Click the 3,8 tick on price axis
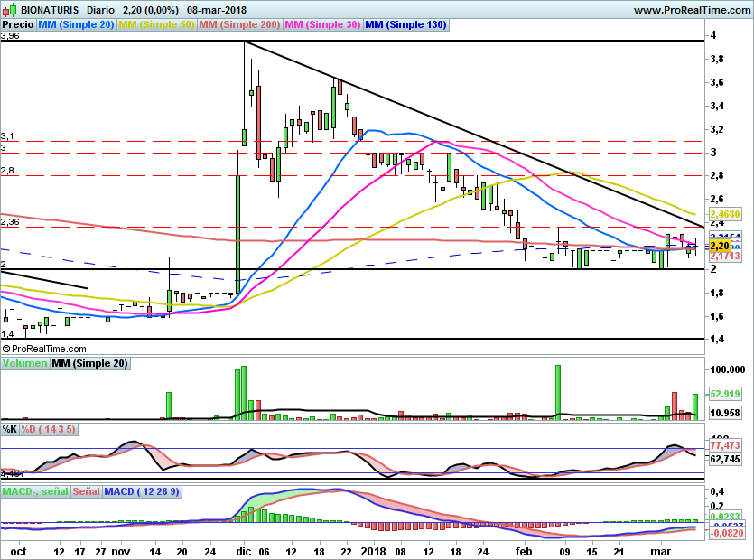Viewport: 754px width, 560px height. pyautogui.click(x=717, y=60)
